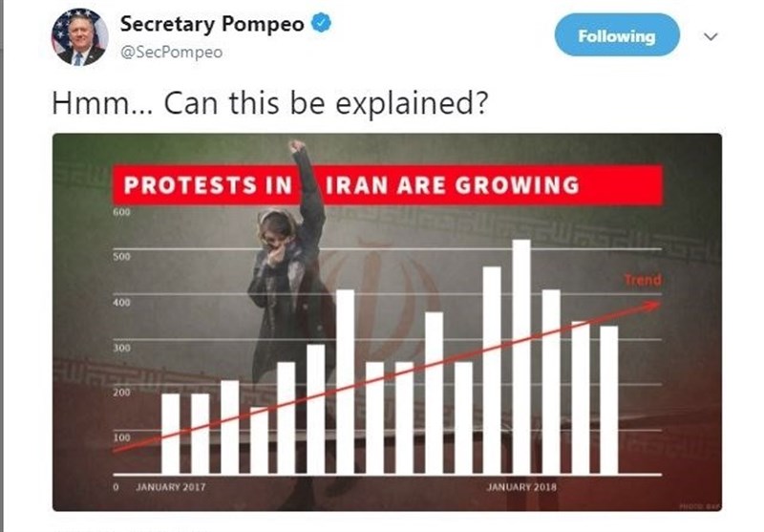Toggle the Following button
Viewport: 764px width, 532px height.
pos(616,36)
